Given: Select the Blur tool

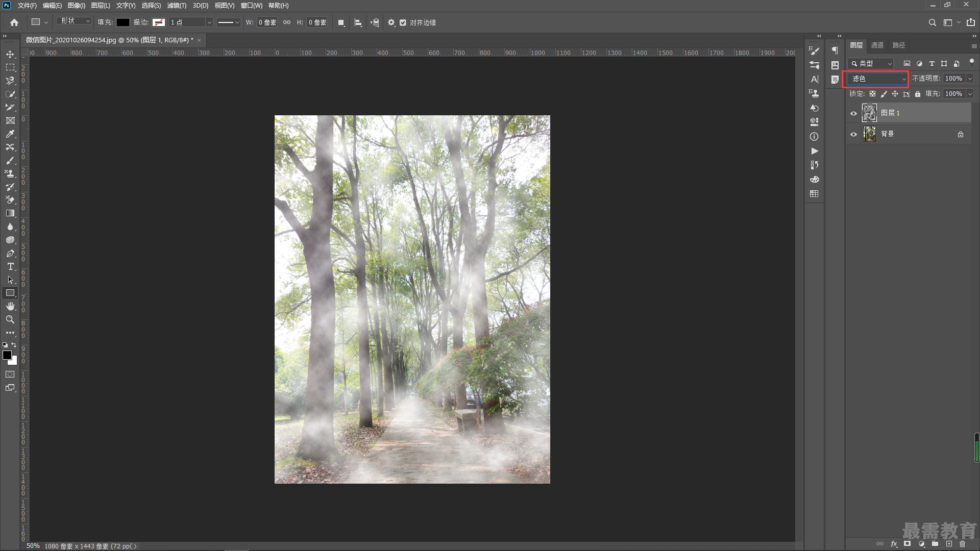Looking at the screenshot, I should (x=10, y=227).
